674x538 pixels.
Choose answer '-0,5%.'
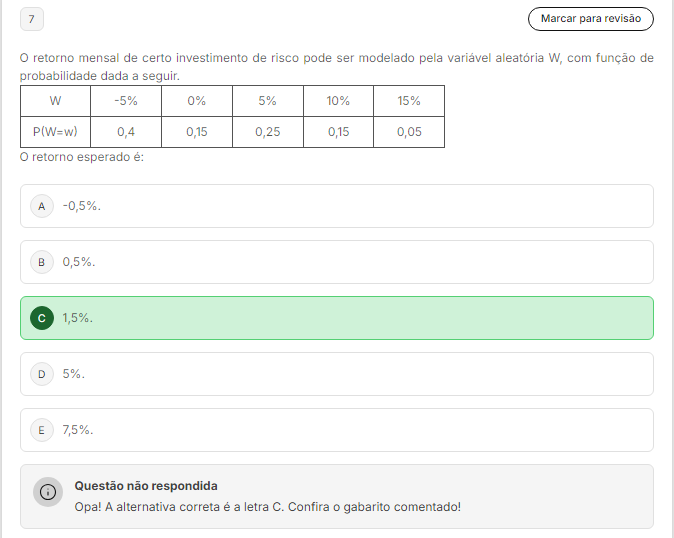(82, 206)
